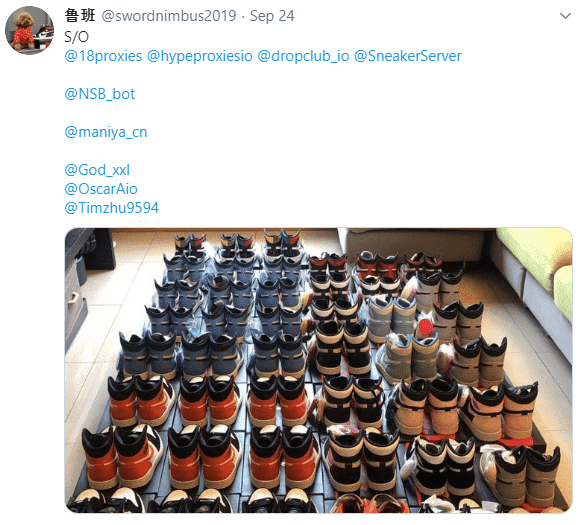Open the Sep 24 tweet timestamp

pyautogui.click(x=272, y=16)
